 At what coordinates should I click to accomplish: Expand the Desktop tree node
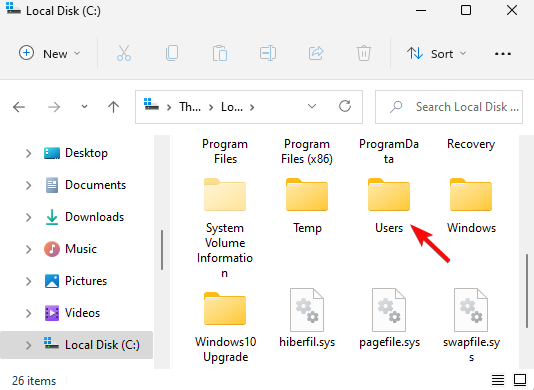pos(29,154)
